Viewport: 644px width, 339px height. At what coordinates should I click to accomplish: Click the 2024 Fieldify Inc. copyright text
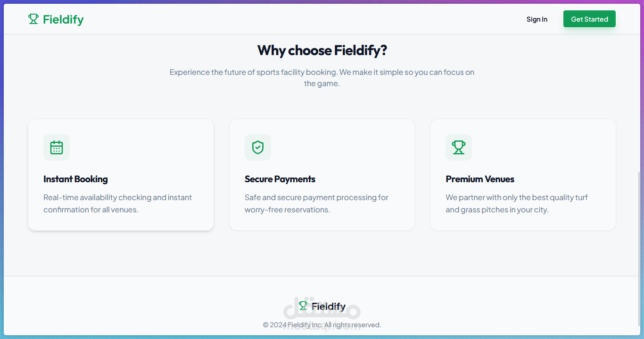(x=322, y=325)
